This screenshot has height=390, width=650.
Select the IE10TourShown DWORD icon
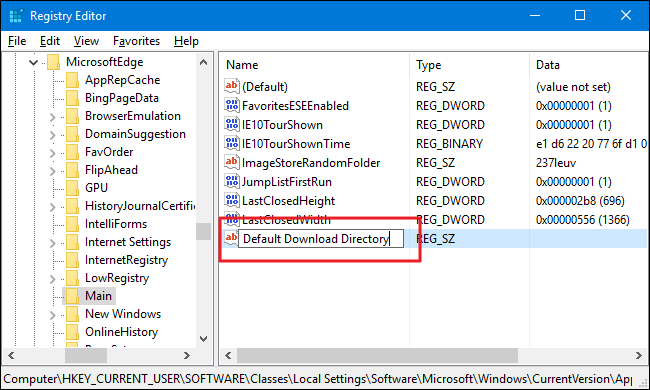pos(232,124)
